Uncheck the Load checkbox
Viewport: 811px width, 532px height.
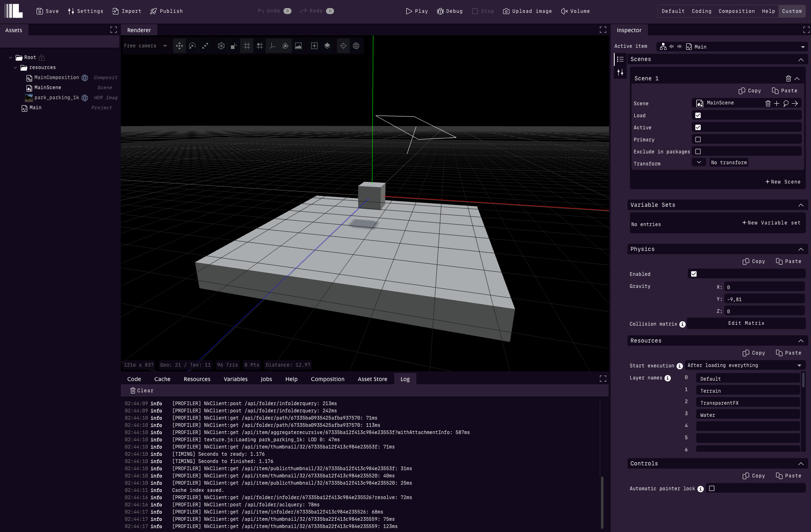[698, 116]
